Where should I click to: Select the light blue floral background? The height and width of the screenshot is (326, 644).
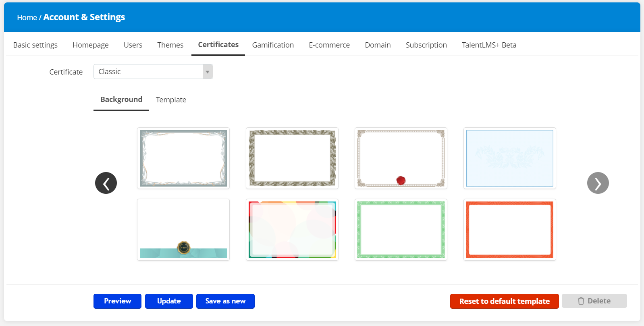tap(510, 158)
